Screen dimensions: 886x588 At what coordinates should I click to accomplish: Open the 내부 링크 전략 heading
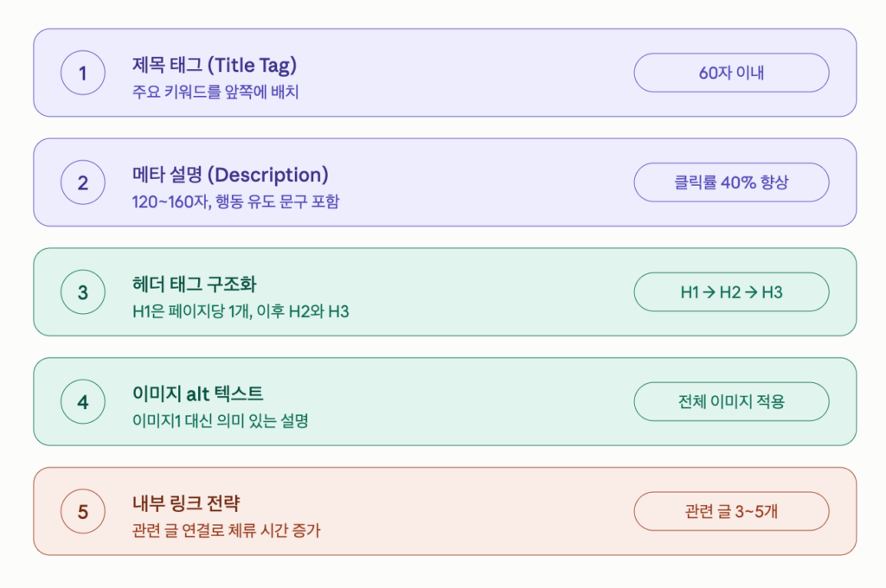click(x=187, y=503)
